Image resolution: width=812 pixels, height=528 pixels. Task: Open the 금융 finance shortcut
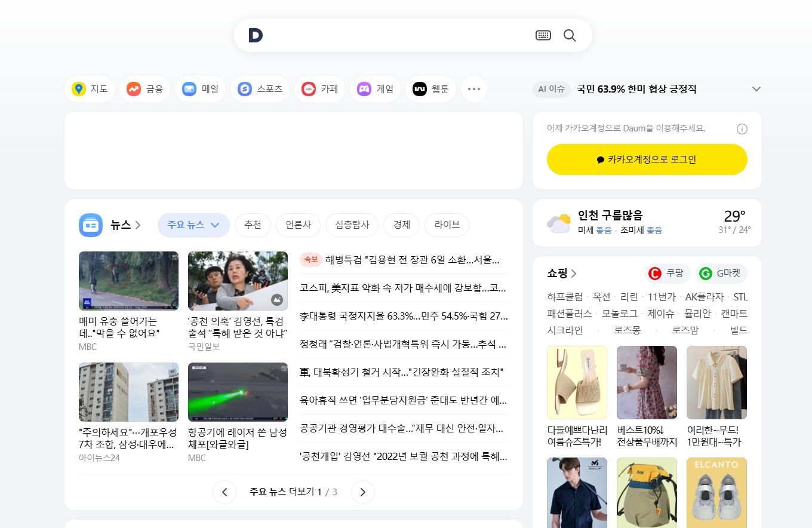145,89
